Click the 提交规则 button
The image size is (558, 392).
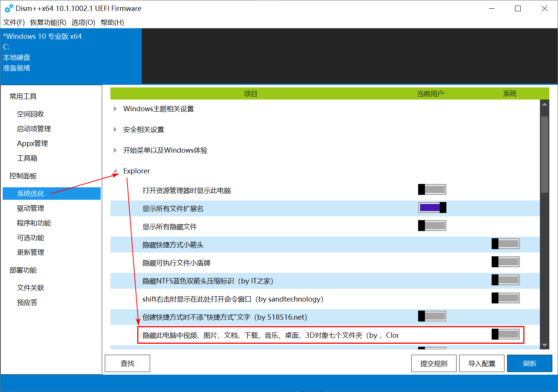(434, 363)
